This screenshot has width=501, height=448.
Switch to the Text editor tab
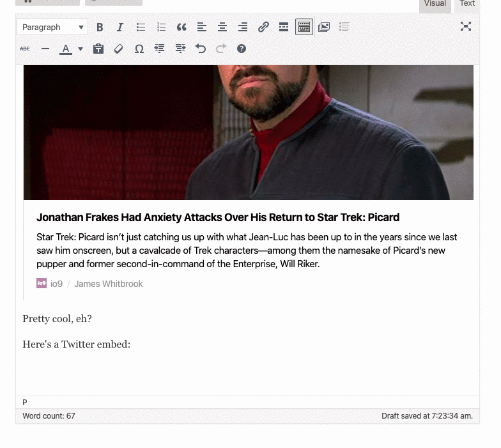coord(466,4)
